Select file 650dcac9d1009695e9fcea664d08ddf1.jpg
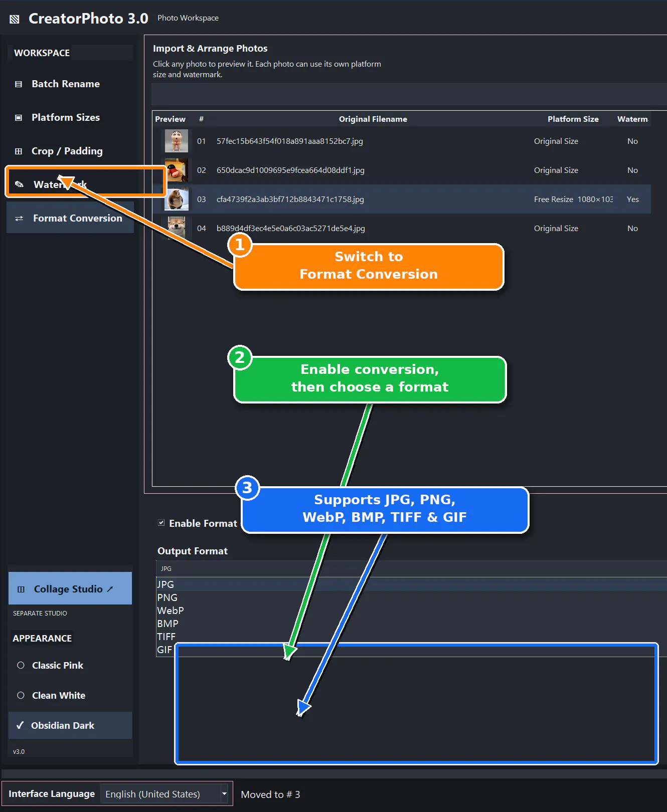The image size is (667, 812). coord(290,170)
